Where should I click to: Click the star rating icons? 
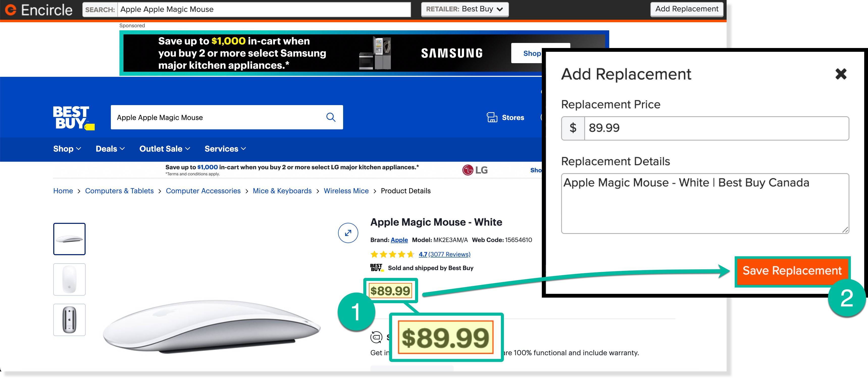coord(393,254)
